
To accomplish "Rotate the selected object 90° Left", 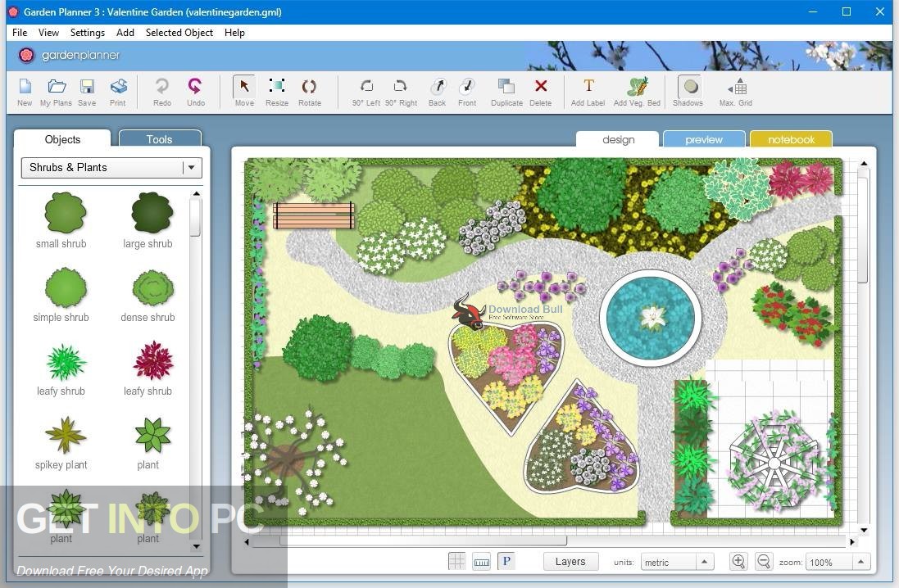I will (x=366, y=90).
